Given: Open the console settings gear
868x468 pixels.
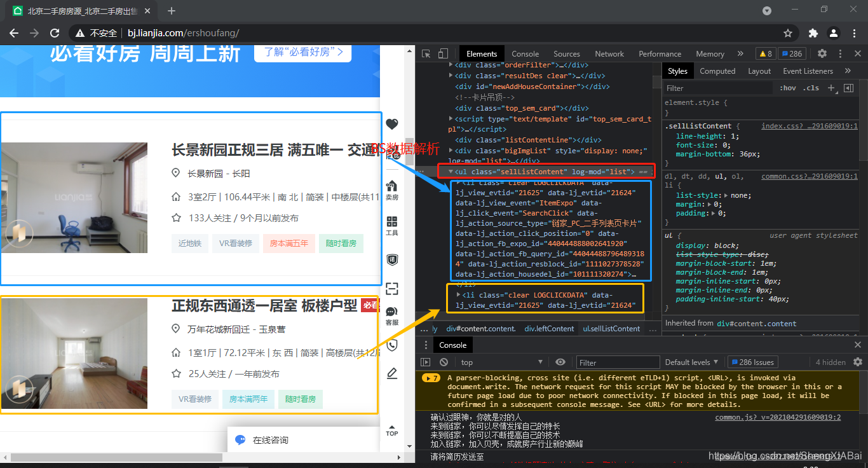Looking at the screenshot, I should click(858, 362).
